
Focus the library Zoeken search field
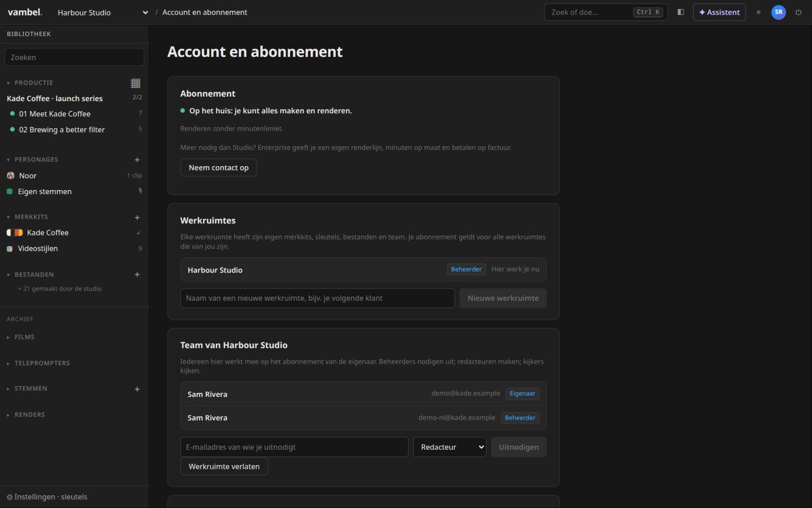74,57
